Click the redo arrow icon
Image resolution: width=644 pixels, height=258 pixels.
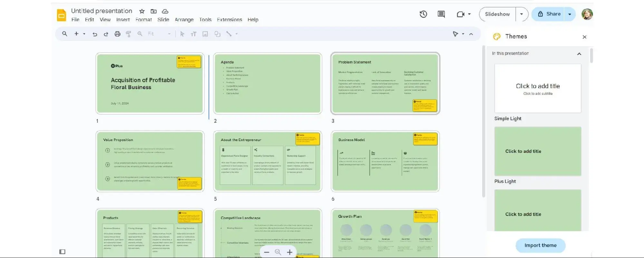106,34
